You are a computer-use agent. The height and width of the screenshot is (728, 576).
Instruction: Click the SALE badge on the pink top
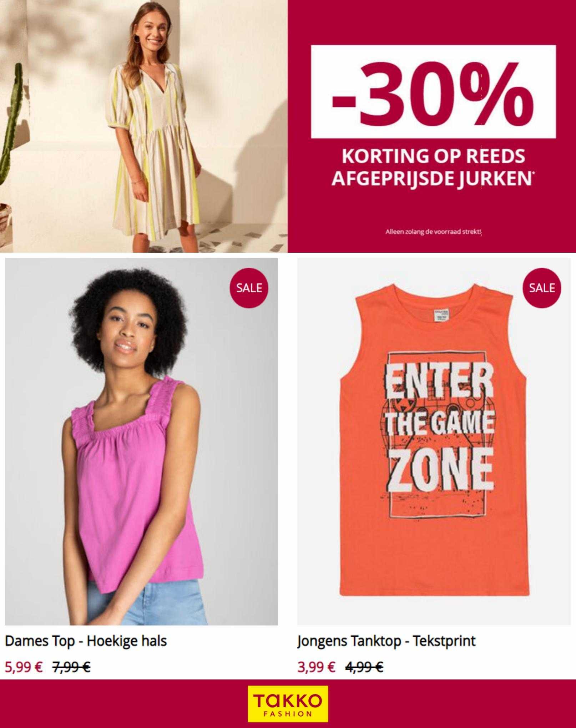coord(249,288)
